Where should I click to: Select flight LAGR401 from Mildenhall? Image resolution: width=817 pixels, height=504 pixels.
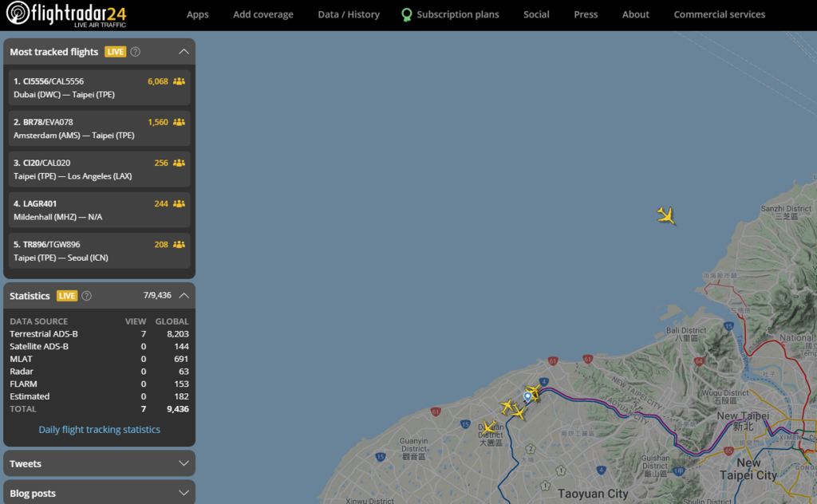point(99,210)
